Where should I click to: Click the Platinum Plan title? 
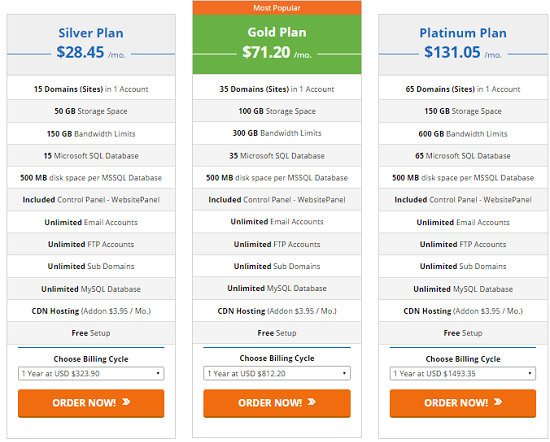click(x=463, y=33)
